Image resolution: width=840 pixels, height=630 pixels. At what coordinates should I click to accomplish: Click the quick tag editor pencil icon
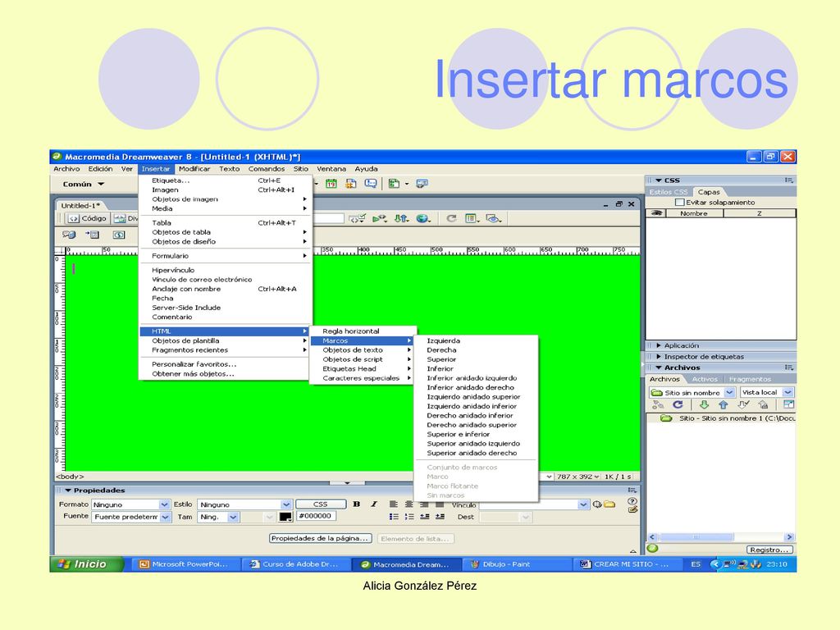point(632,510)
